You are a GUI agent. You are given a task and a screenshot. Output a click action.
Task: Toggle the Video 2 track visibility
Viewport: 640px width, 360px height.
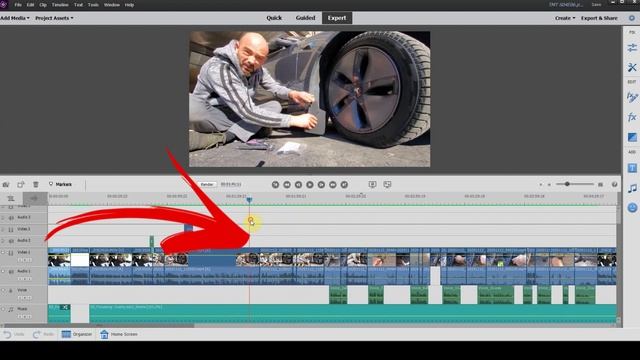(11, 229)
